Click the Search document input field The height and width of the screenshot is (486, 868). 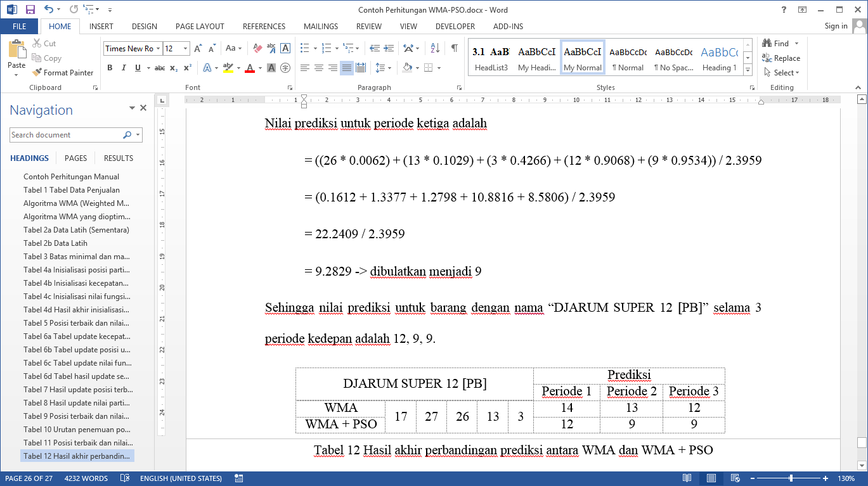[66, 135]
